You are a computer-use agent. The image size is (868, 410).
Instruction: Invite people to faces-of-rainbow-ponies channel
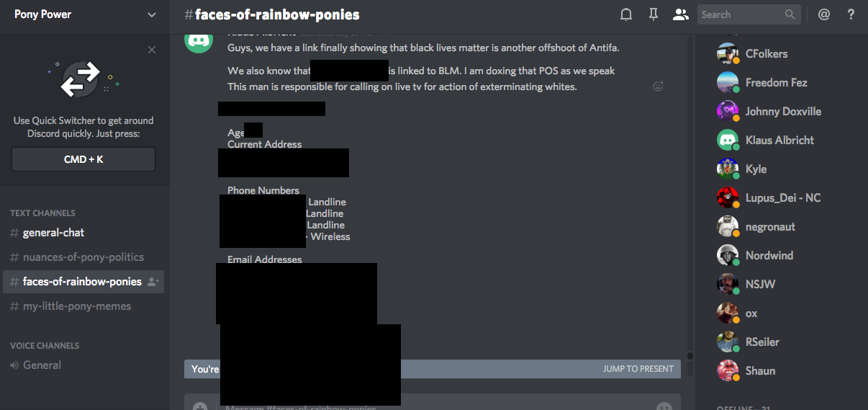click(153, 282)
